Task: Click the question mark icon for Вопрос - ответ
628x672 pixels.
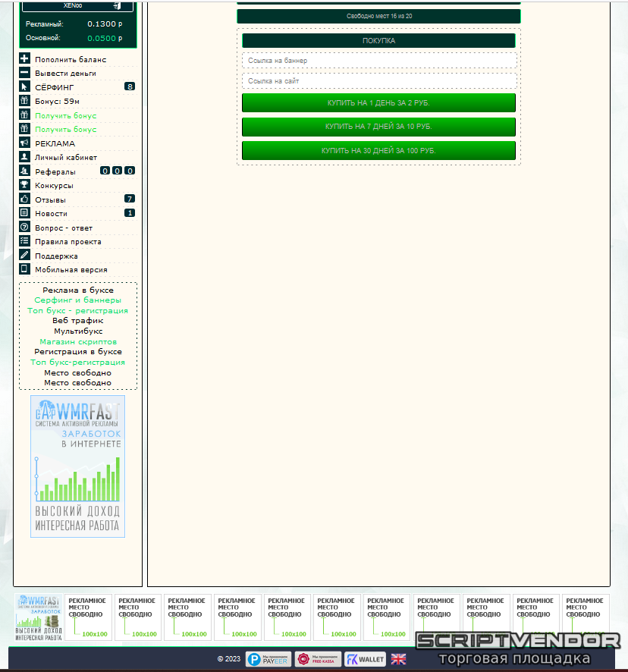Action: tap(24, 228)
